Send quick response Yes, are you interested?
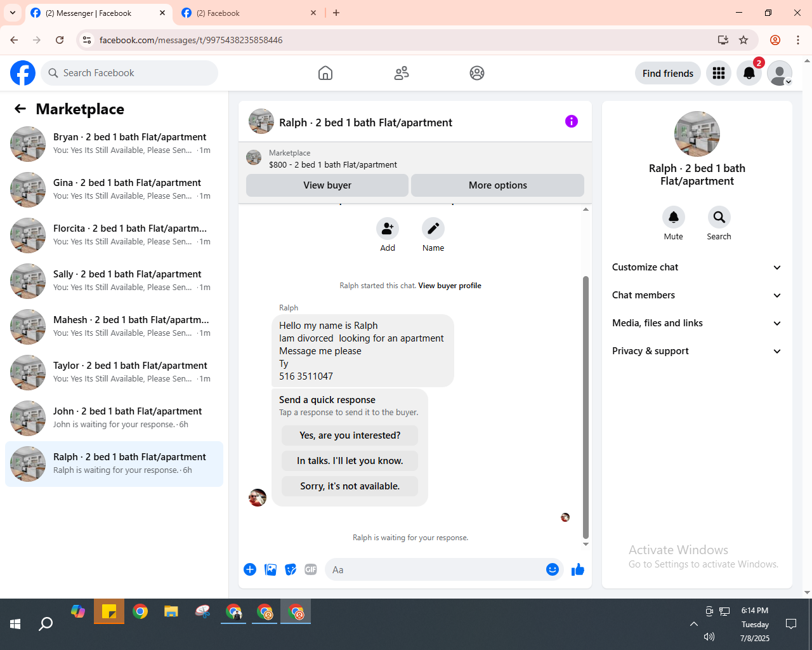Screen dimensions: 812x650 (x=350, y=435)
